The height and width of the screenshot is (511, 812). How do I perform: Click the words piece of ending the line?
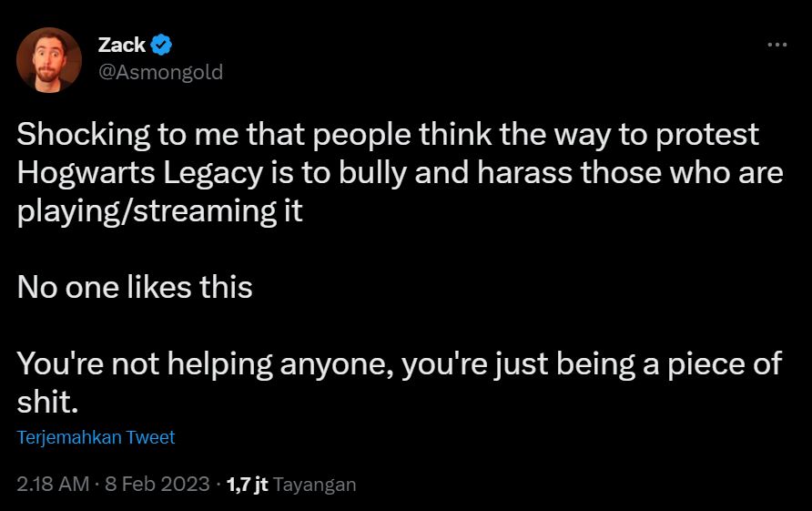pos(725,364)
